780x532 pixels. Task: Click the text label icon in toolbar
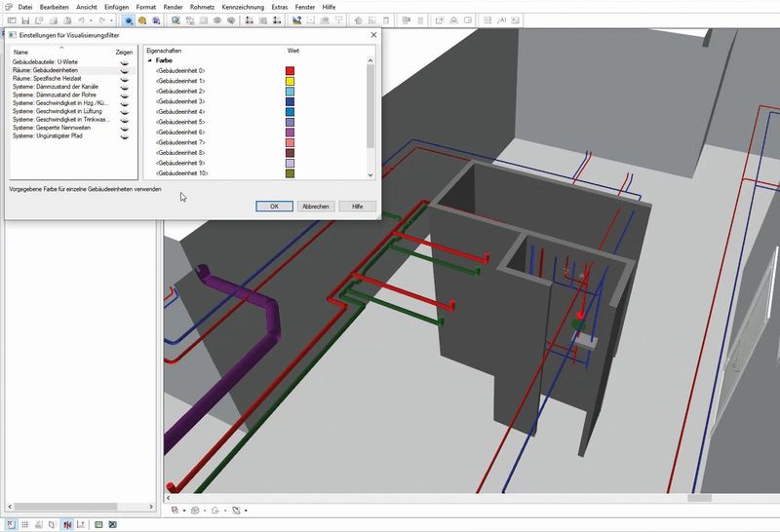click(502, 20)
